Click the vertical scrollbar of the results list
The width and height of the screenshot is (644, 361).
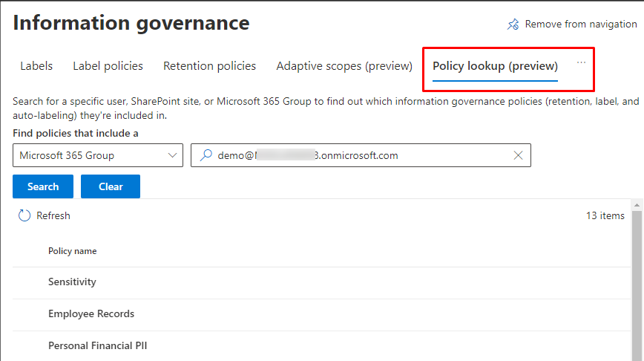pos(637,282)
